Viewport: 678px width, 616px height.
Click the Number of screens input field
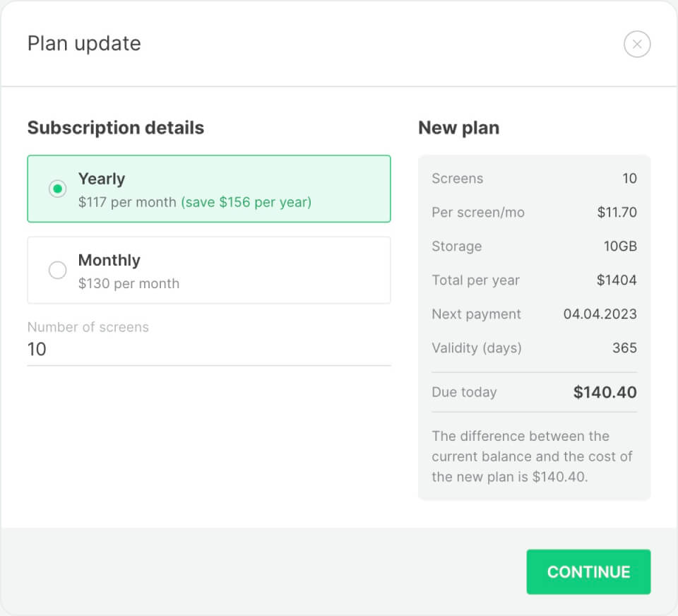pos(208,349)
